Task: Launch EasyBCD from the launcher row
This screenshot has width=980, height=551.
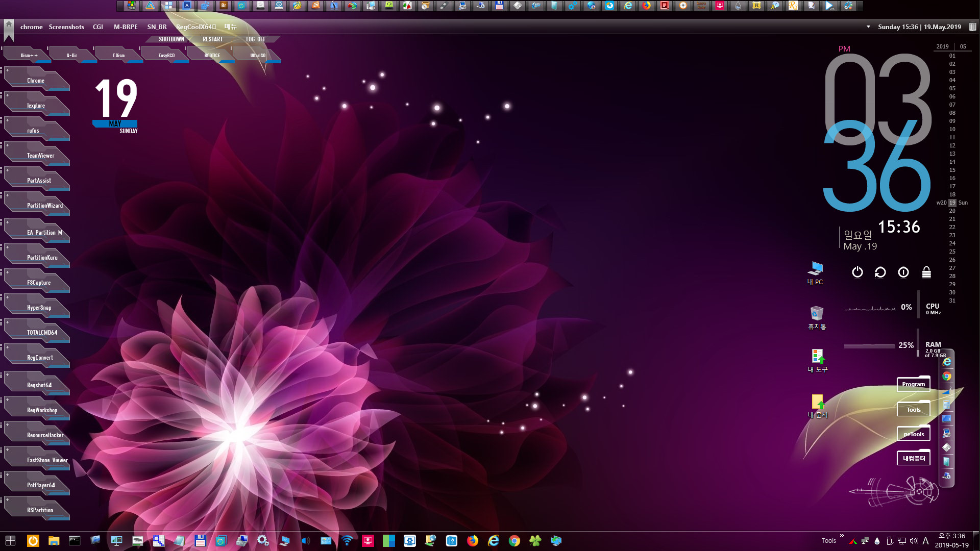Action: click(166, 55)
